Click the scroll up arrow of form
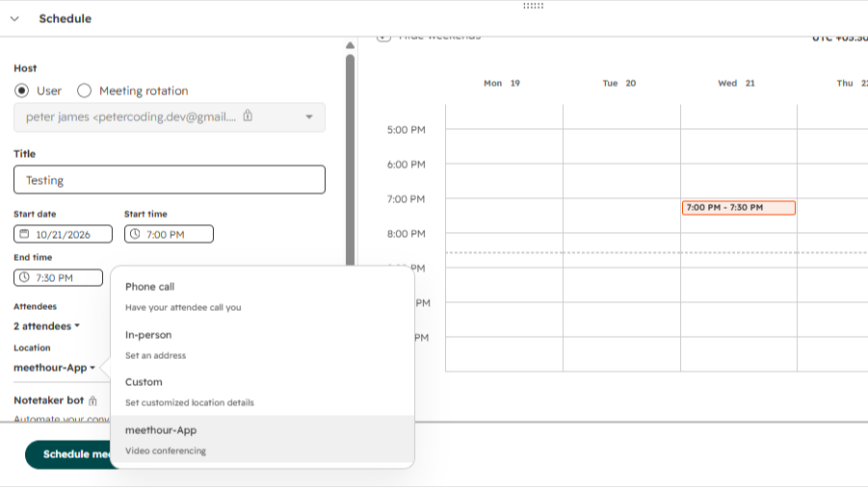Screen dimensions: 868x488 (350, 45)
